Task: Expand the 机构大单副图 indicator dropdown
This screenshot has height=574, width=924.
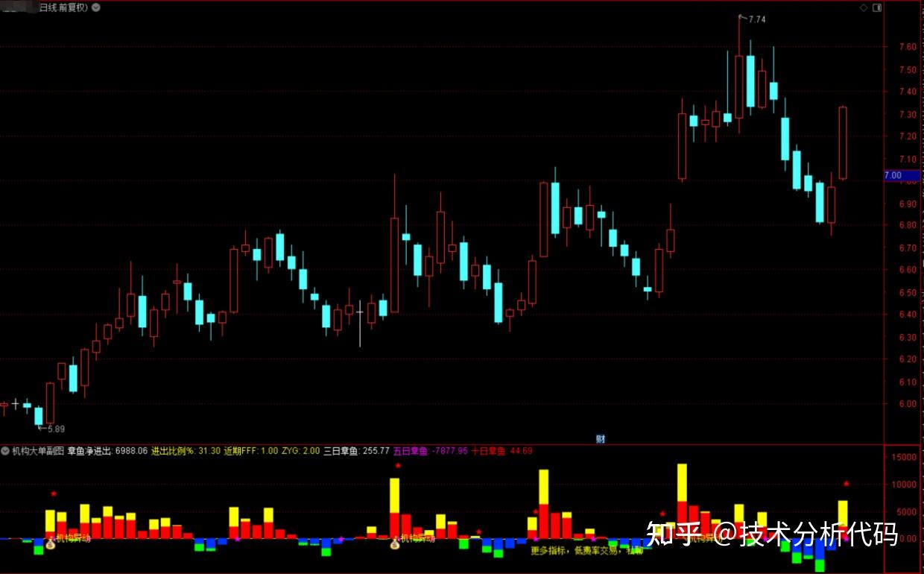Action: click(5, 451)
